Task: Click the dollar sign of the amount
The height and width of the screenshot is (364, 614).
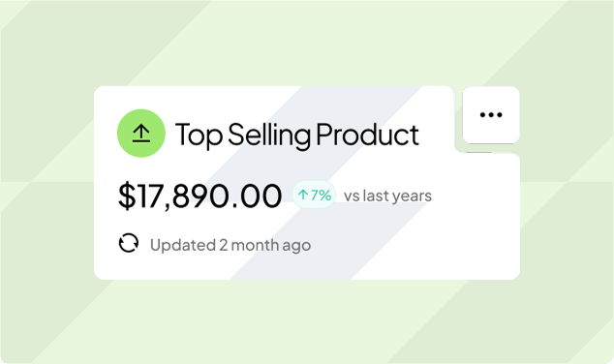Action: point(127,196)
